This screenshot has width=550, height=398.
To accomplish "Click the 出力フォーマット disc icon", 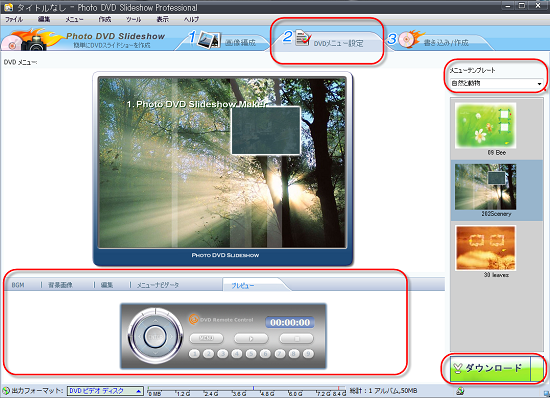I will coord(6,391).
